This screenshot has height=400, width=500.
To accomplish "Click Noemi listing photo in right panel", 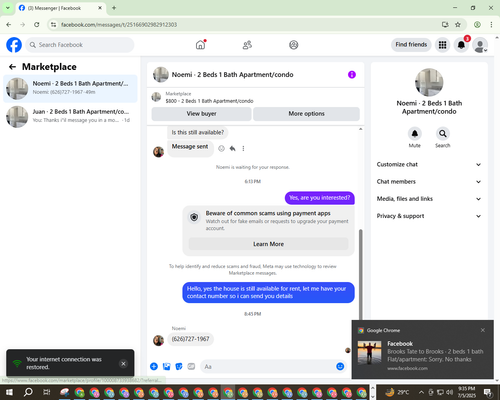I will pos(429,82).
